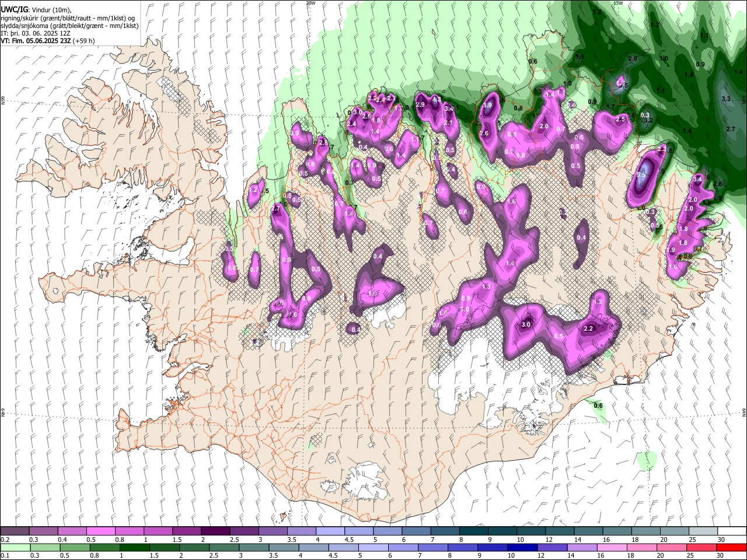Click the 3.9 snowfall value on the map
Screen dimensions: 747x560
(488, 105)
